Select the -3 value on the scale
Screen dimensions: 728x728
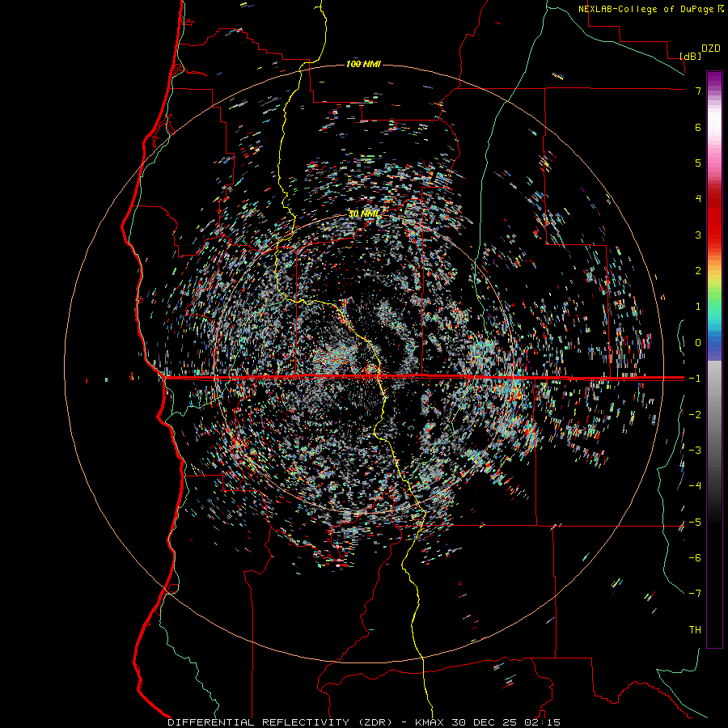(695, 450)
